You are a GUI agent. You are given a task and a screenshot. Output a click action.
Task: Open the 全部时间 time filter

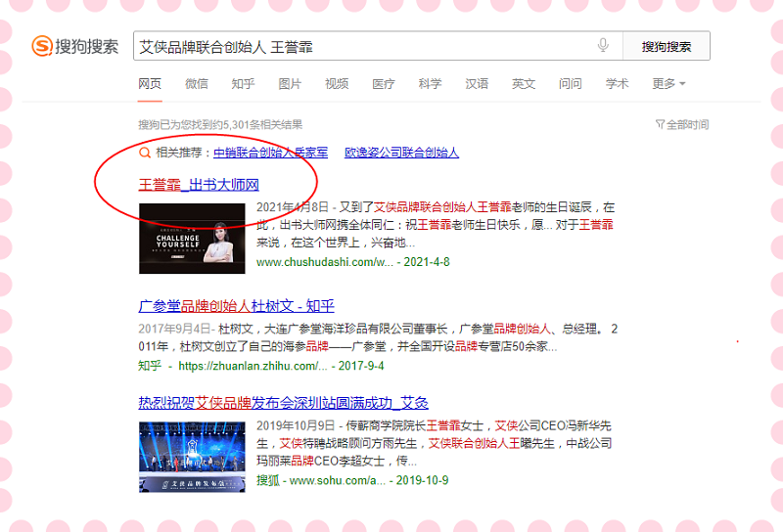pyautogui.click(x=681, y=125)
